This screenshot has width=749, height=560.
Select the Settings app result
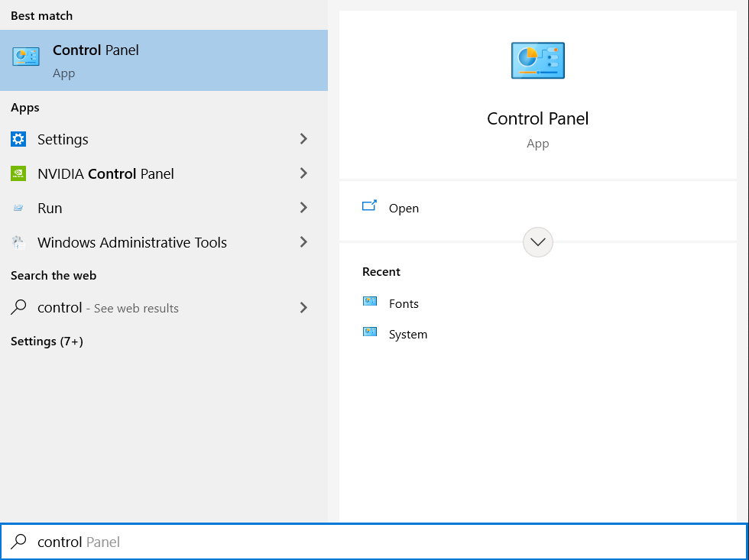(x=164, y=139)
